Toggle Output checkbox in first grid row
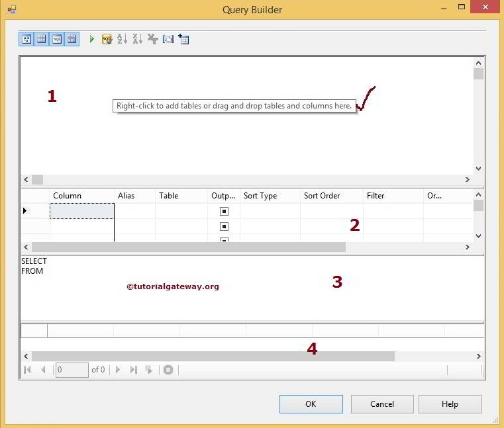 click(x=224, y=211)
